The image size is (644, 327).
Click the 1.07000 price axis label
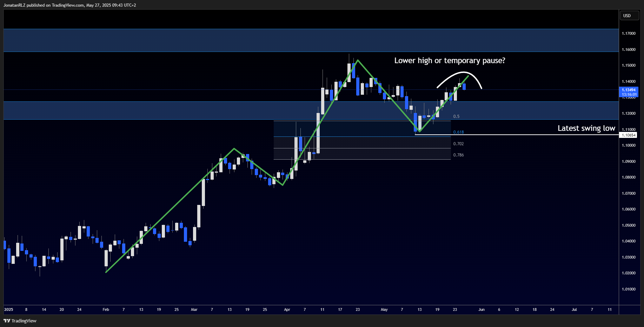(x=629, y=193)
